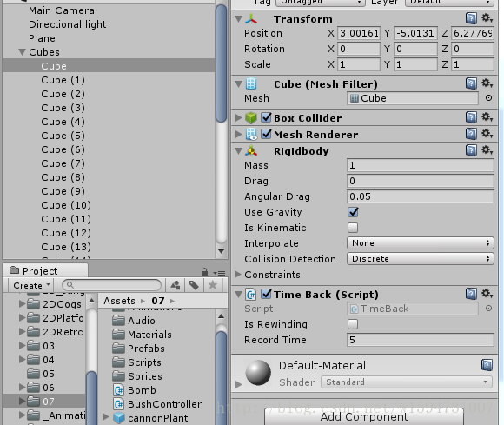The image size is (504, 425).
Task: Expand the 2DCogs folder arrow
Action: coord(22,304)
